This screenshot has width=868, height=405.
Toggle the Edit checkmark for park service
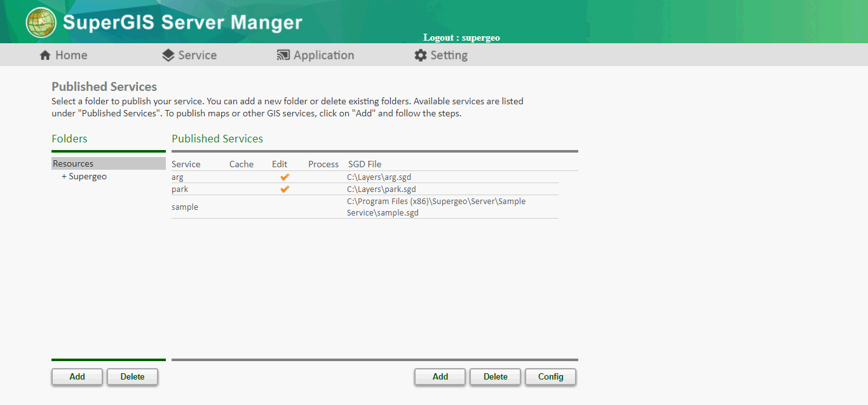pyautogui.click(x=285, y=189)
